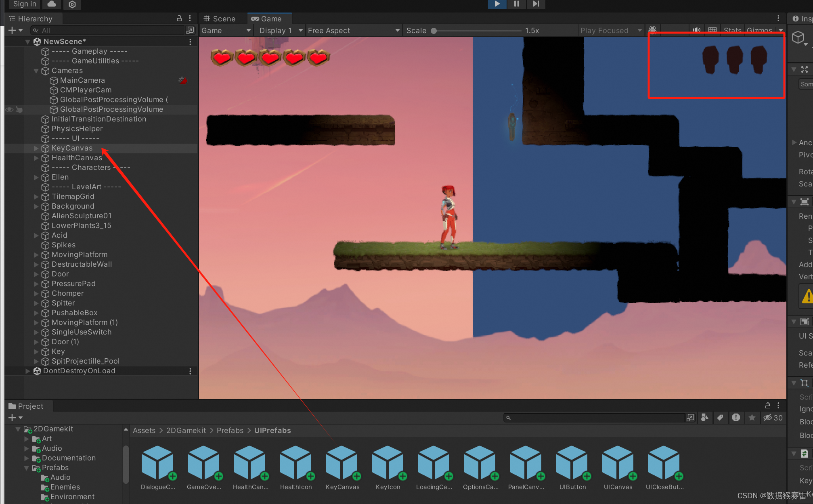The width and height of the screenshot is (813, 504).
Task: Select the Spikes object
Action: pos(63,245)
